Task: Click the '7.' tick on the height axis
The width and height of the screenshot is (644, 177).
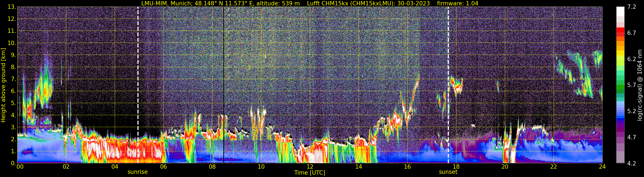Action: (x=13, y=79)
